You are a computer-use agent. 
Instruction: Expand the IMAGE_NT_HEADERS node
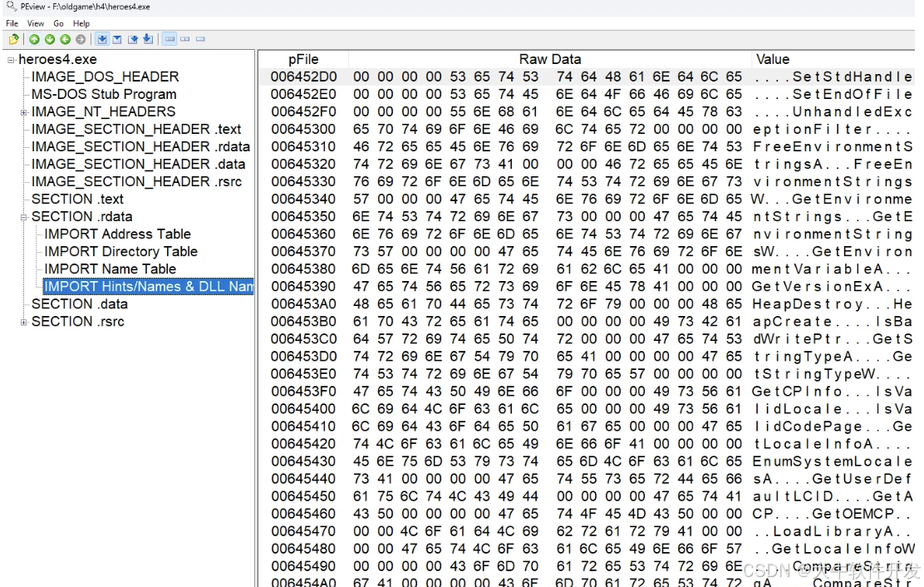23,112
